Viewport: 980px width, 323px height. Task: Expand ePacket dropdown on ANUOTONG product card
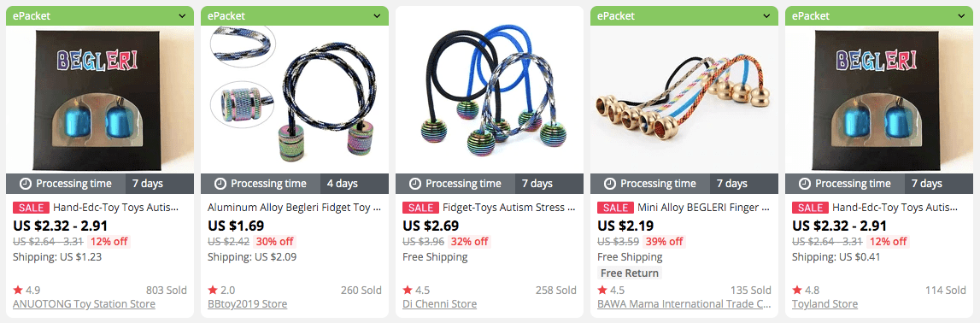[x=183, y=15]
